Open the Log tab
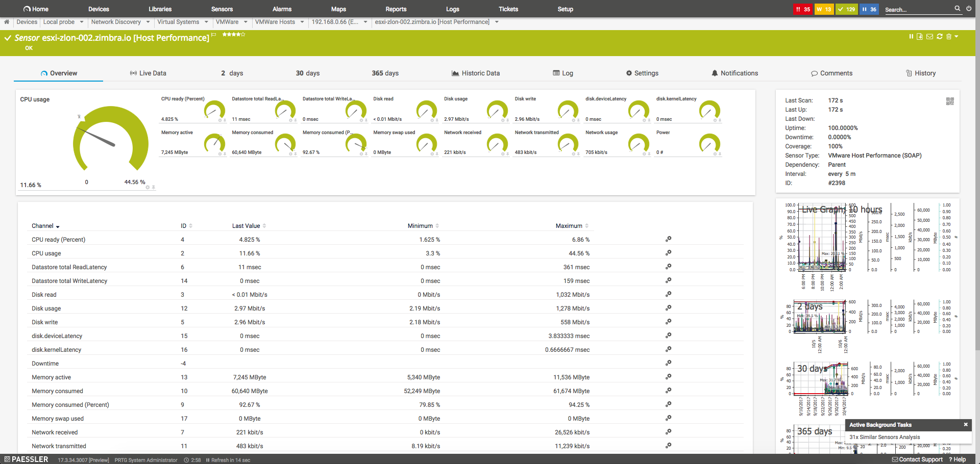The height and width of the screenshot is (464, 980). click(x=563, y=73)
